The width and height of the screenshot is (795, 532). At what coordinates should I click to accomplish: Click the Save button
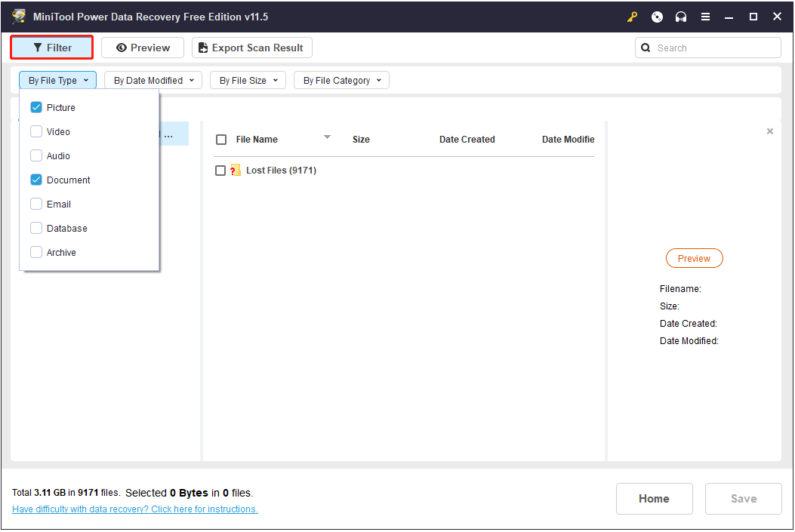pos(744,499)
